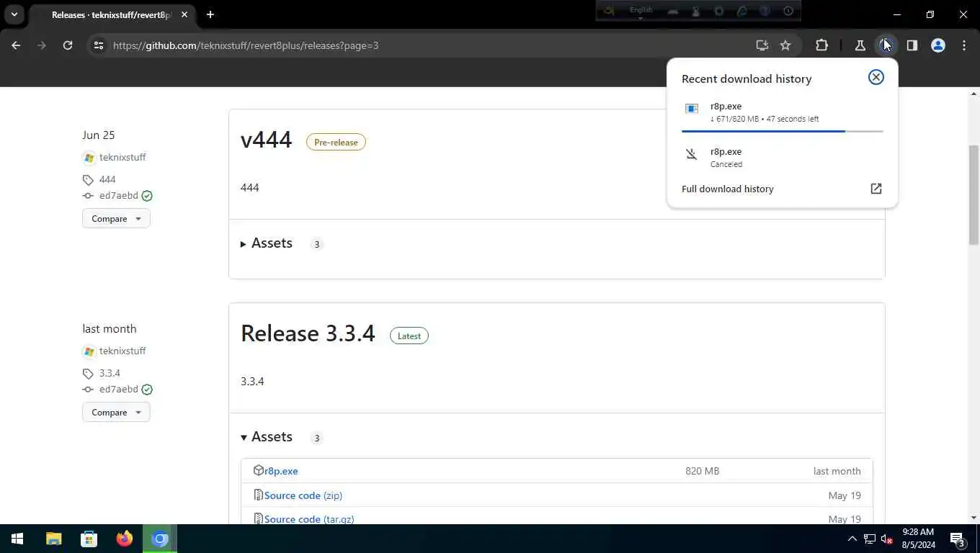Toggle the browser side panel

912,45
